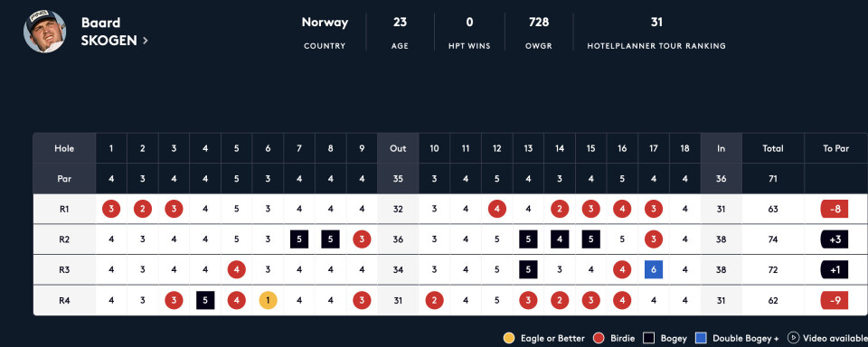Click the Video available play icon

tap(793, 338)
